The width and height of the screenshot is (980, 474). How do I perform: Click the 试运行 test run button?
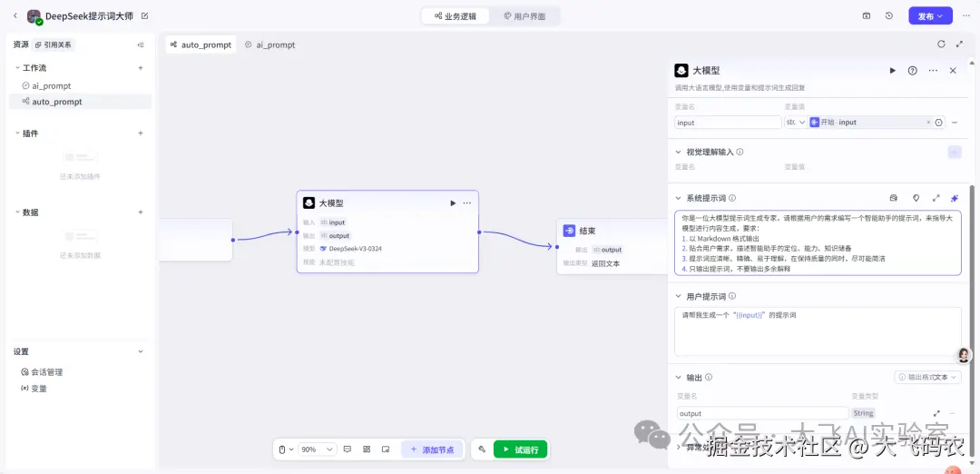[521, 449]
